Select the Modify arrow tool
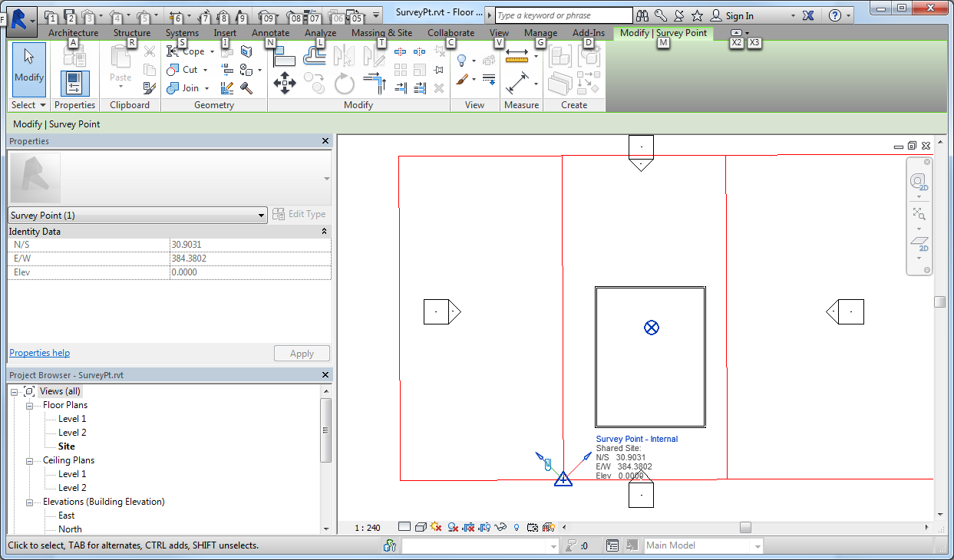Image resolution: width=954 pixels, height=560 pixels. point(29,69)
